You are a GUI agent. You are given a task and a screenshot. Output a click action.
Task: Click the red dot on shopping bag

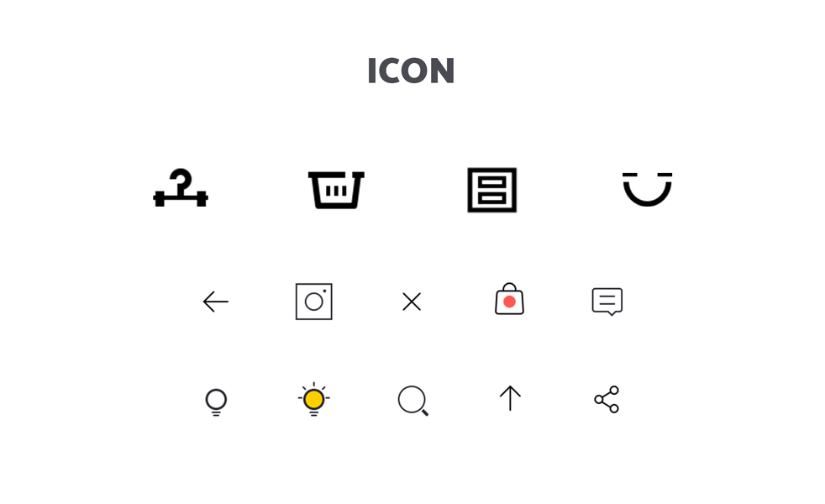(x=509, y=302)
